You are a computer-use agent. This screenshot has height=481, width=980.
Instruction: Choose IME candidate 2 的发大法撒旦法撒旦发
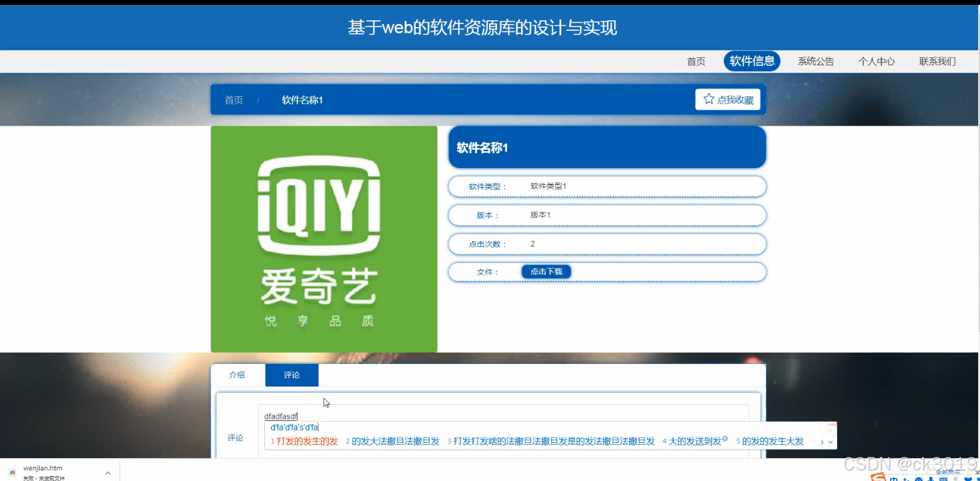(392, 442)
